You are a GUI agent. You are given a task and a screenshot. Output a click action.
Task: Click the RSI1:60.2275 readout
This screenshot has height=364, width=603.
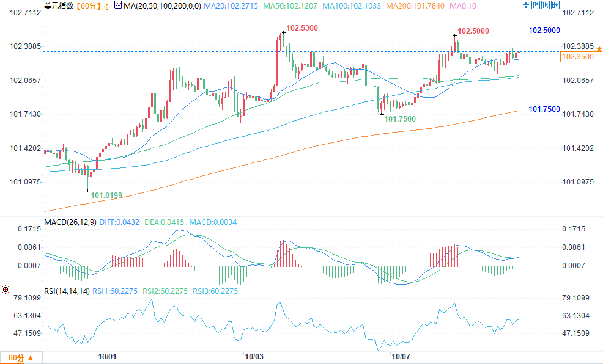114,291
